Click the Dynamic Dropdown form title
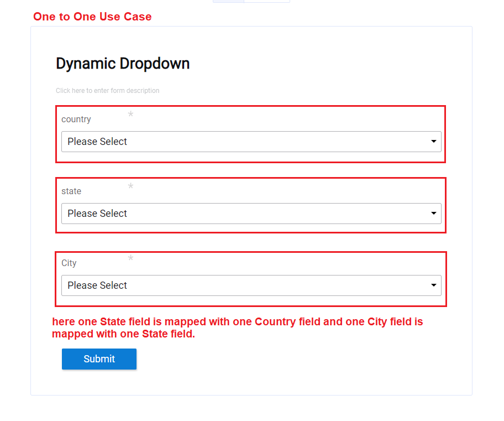The width and height of the screenshot is (504, 421). pos(123,64)
